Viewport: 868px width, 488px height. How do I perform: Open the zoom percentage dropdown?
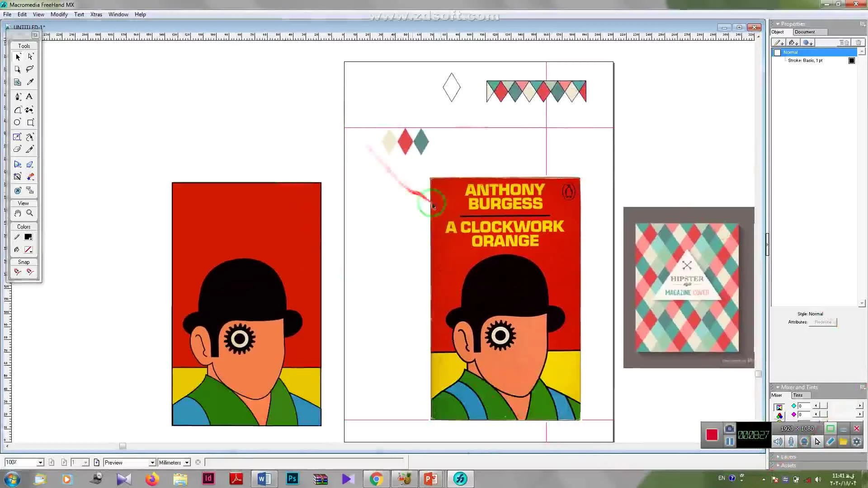point(40,463)
